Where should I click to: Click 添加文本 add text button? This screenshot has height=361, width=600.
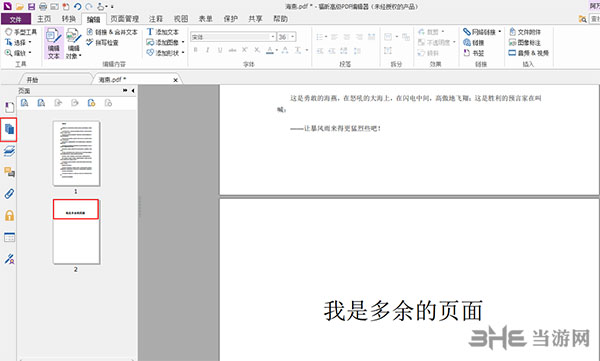click(163, 32)
